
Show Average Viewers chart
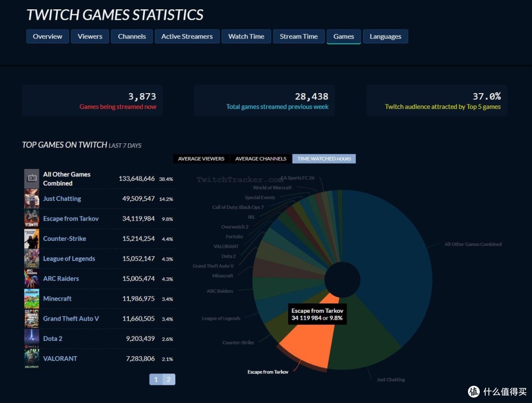tap(201, 159)
